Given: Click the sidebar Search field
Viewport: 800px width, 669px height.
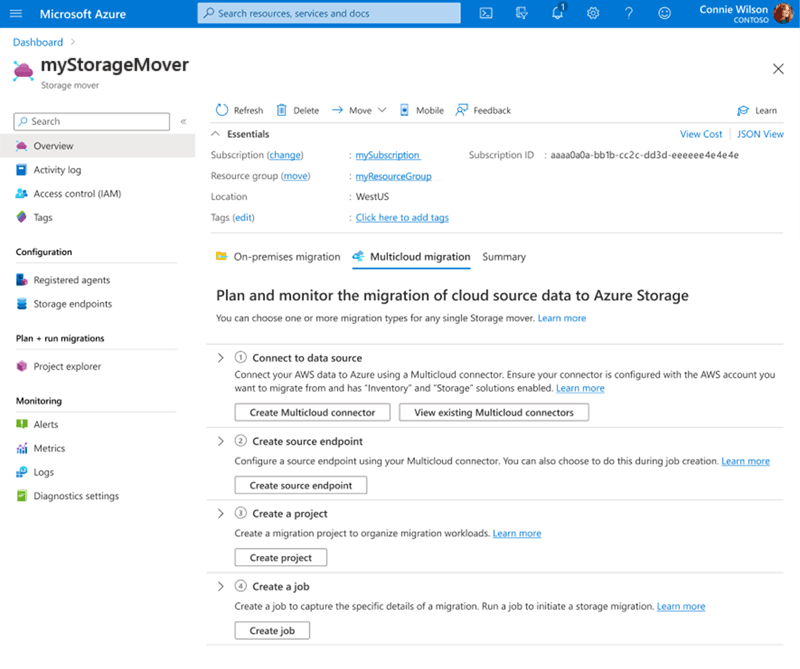Looking at the screenshot, I should pos(92,121).
